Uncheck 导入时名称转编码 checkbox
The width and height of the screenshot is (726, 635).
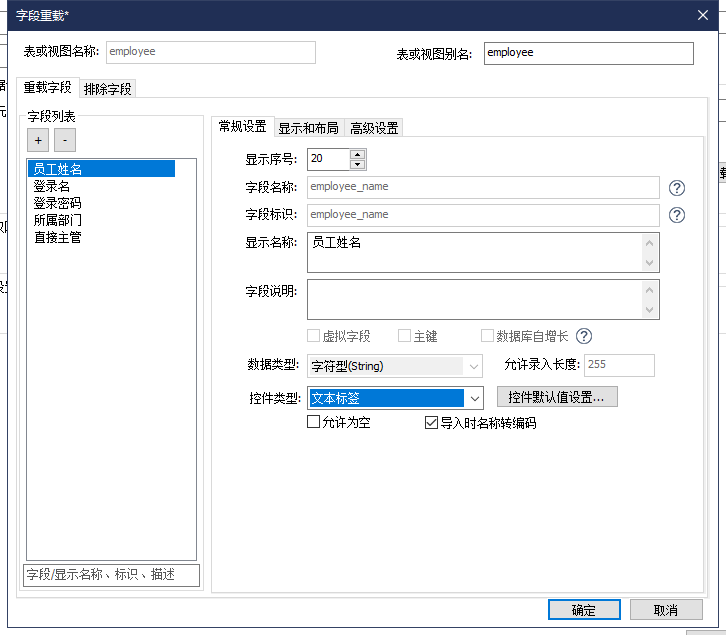[x=432, y=423]
